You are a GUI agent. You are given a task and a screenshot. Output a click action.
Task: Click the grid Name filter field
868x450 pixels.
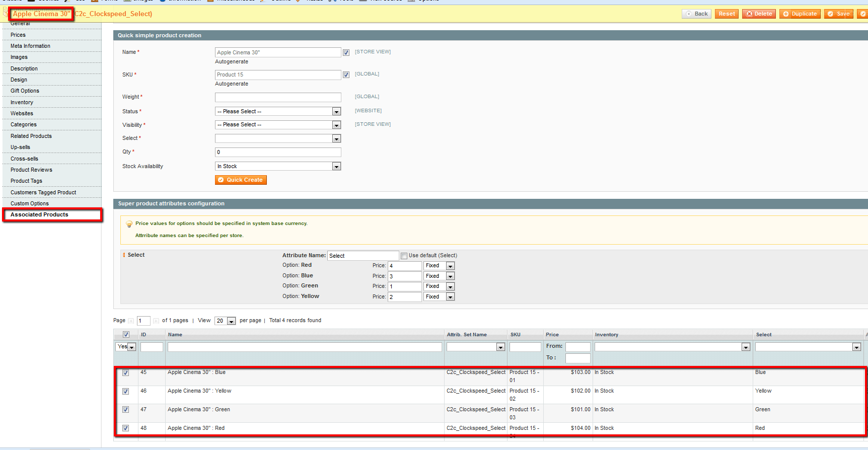305,347
